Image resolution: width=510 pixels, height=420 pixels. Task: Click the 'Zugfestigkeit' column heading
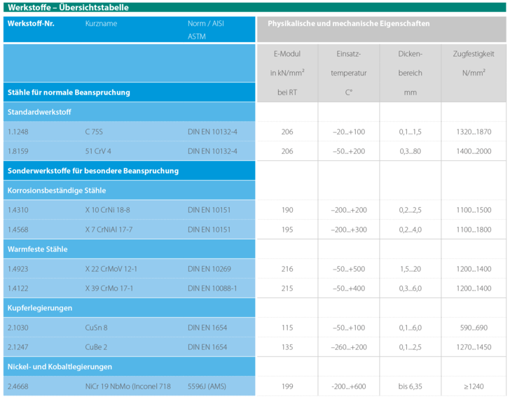pos(474,54)
